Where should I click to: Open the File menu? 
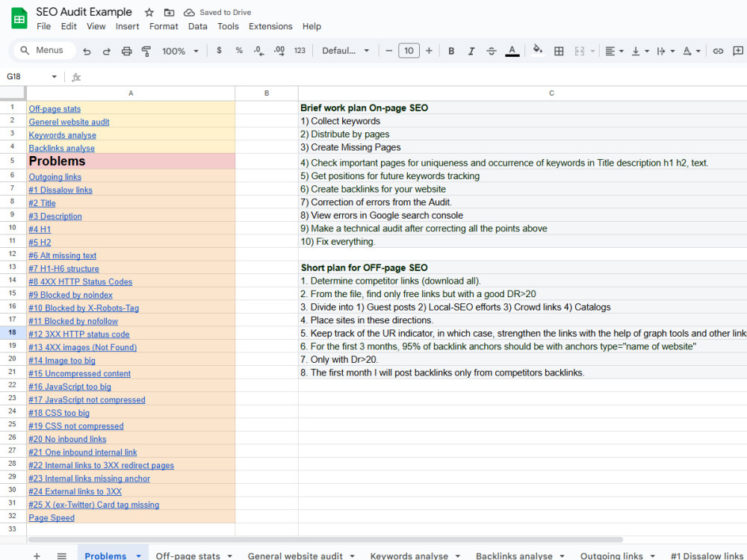(43, 26)
